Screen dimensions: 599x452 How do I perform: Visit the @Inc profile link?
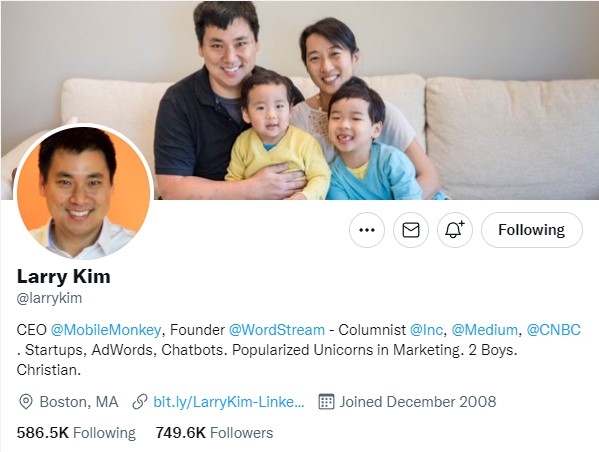tap(426, 330)
